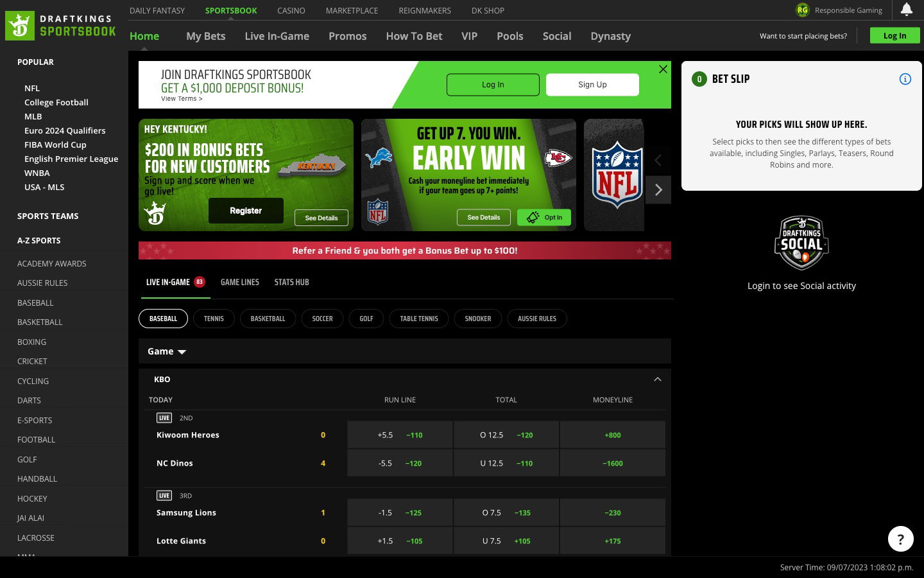
Task: Click See Details on Kentucky promo
Action: (321, 218)
